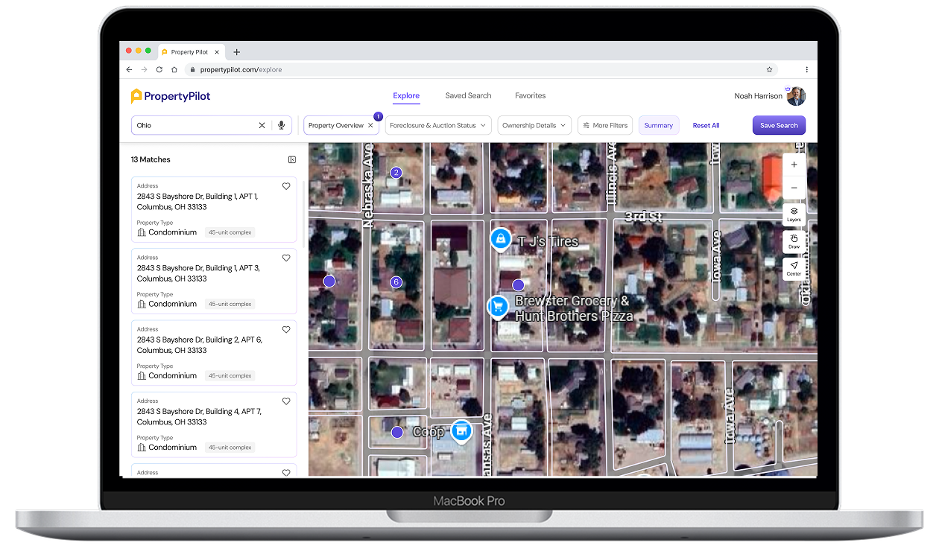The width and height of the screenshot is (939, 560).
Task: Open the map Layers tool
Action: [794, 214]
